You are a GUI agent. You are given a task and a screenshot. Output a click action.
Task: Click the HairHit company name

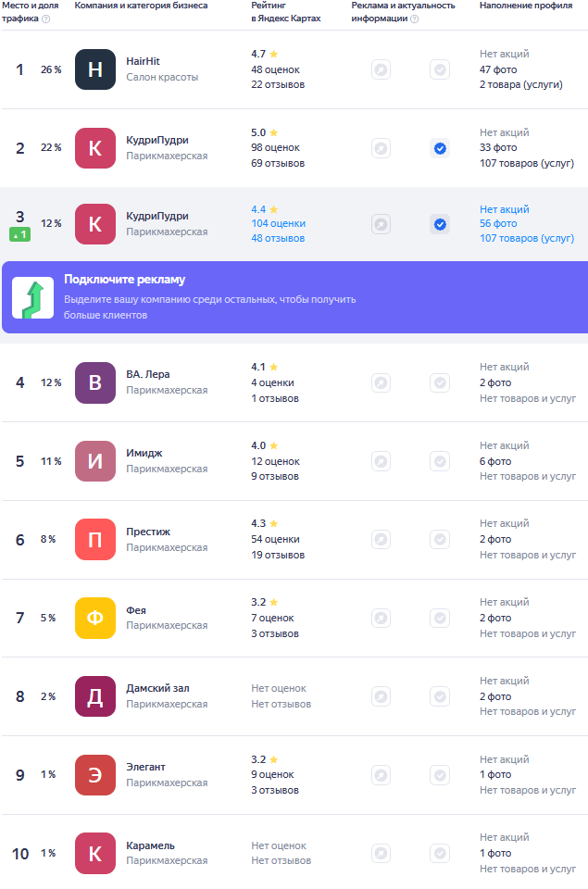[143, 61]
